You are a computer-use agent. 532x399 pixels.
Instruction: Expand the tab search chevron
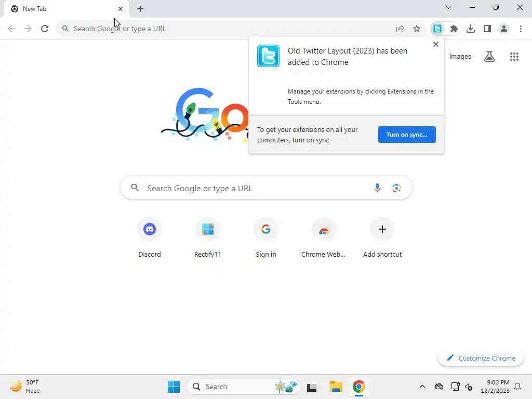[448, 7]
